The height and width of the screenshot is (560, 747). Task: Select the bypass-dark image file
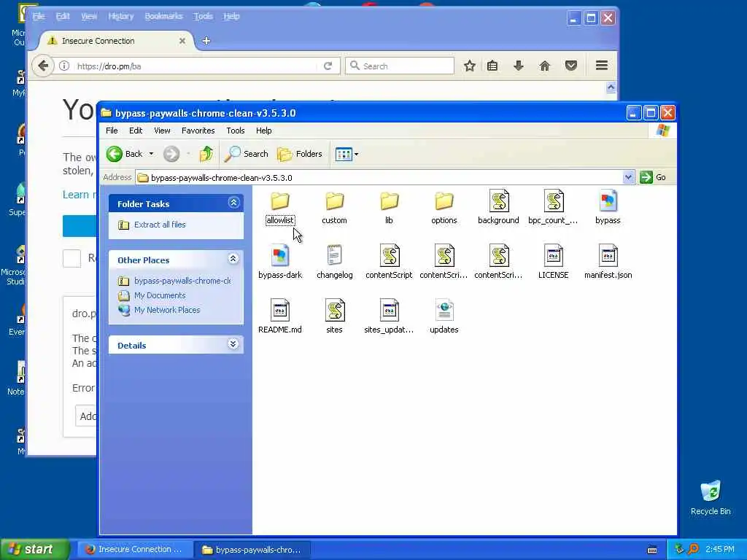click(x=280, y=262)
